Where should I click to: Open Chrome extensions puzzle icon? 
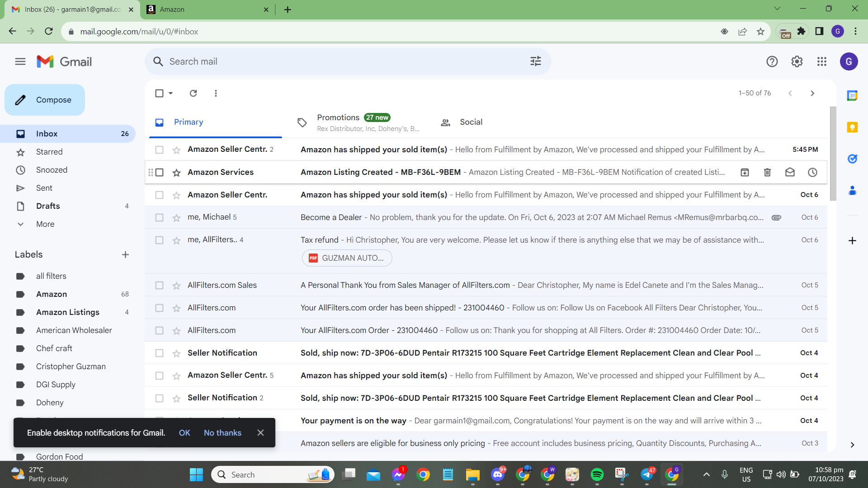pyautogui.click(x=801, y=31)
